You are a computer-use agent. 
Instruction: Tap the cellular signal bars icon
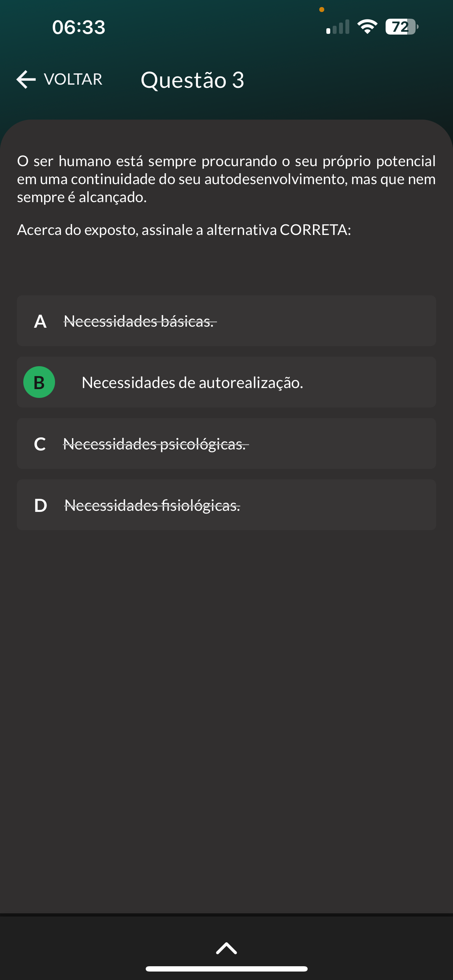coord(338,28)
